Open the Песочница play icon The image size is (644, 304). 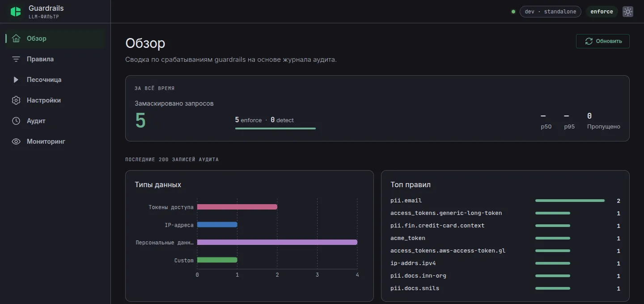click(x=16, y=80)
